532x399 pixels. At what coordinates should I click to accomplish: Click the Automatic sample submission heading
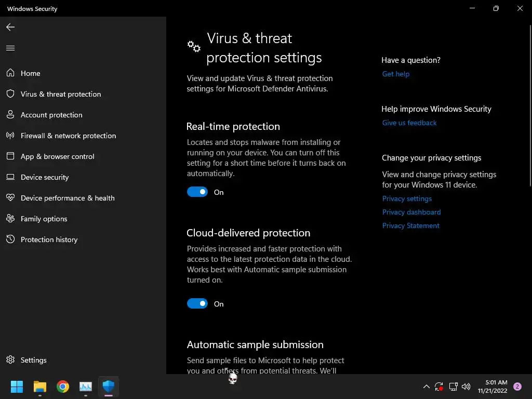coord(255,344)
